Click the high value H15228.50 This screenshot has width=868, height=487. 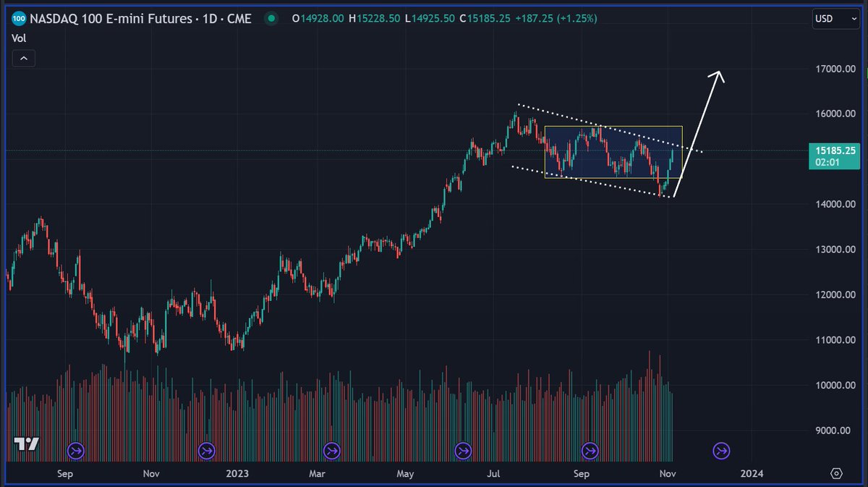pos(374,19)
